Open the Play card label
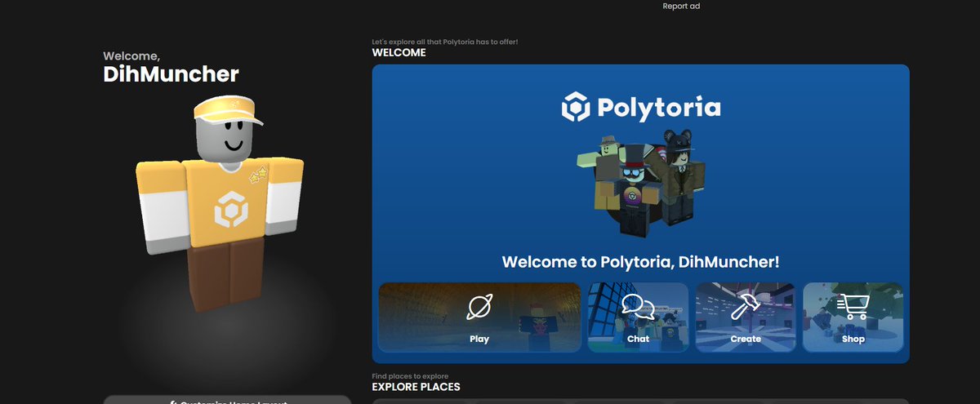 click(479, 339)
